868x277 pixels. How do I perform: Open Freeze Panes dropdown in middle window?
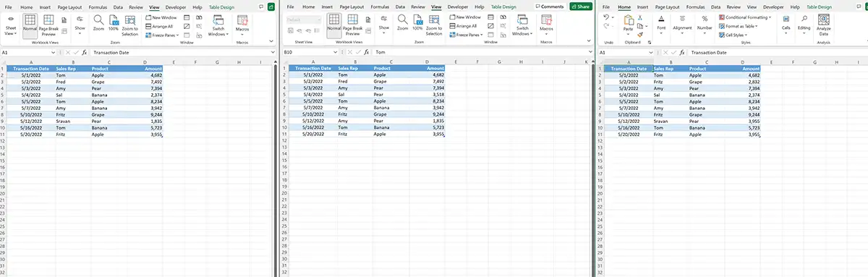pyautogui.click(x=467, y=35)
